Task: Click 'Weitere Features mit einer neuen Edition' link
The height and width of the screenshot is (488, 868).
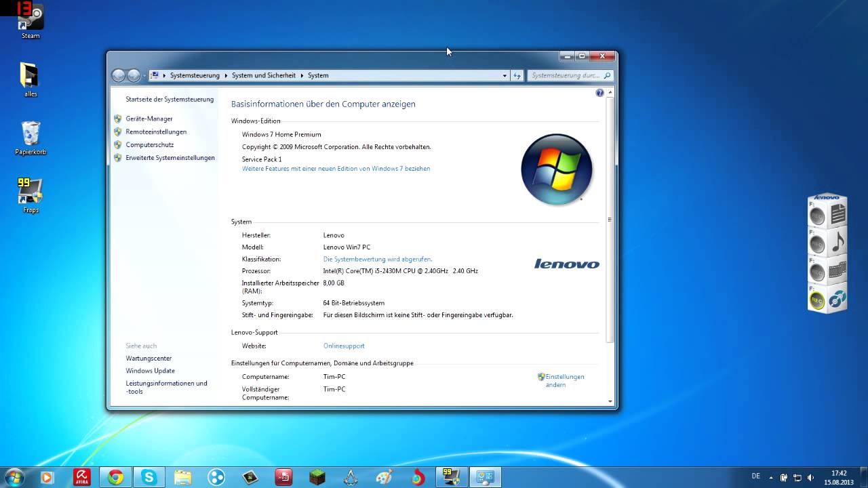Action: tap(336, 168)
